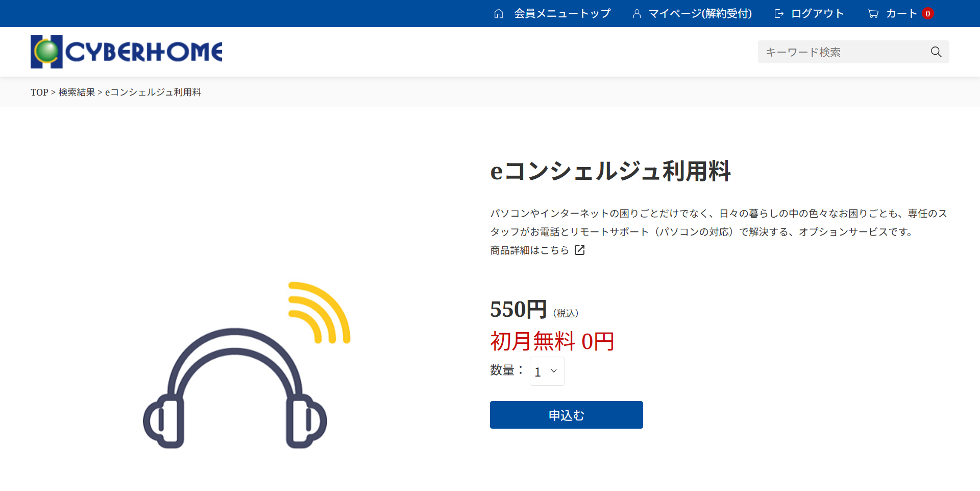Return to 検索結果 via breadcrumb
The image size is (980, 491).
click(77, 92)
